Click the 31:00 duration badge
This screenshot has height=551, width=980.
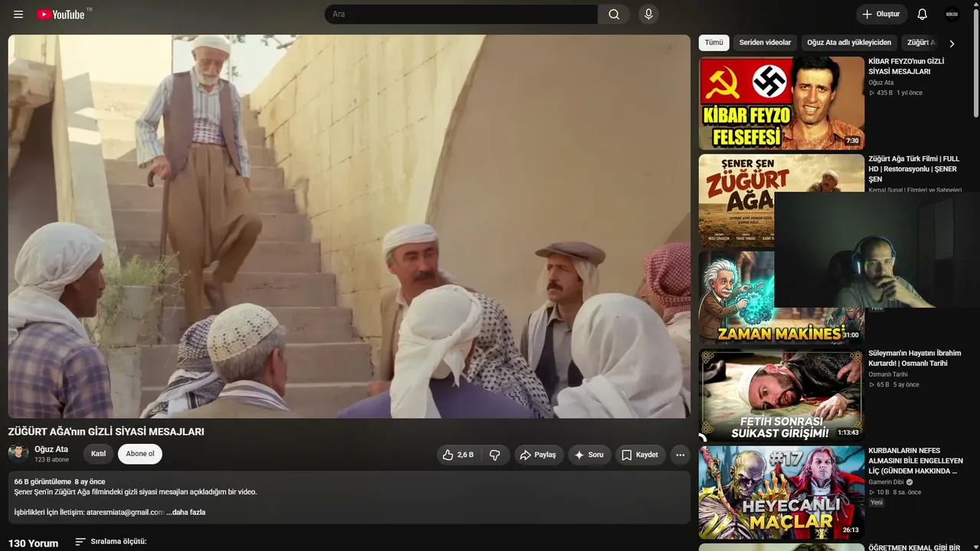(851, 335)
